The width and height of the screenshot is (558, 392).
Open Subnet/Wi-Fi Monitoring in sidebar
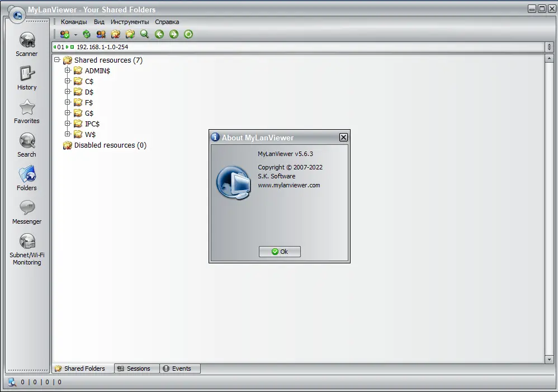coord(27,249)
